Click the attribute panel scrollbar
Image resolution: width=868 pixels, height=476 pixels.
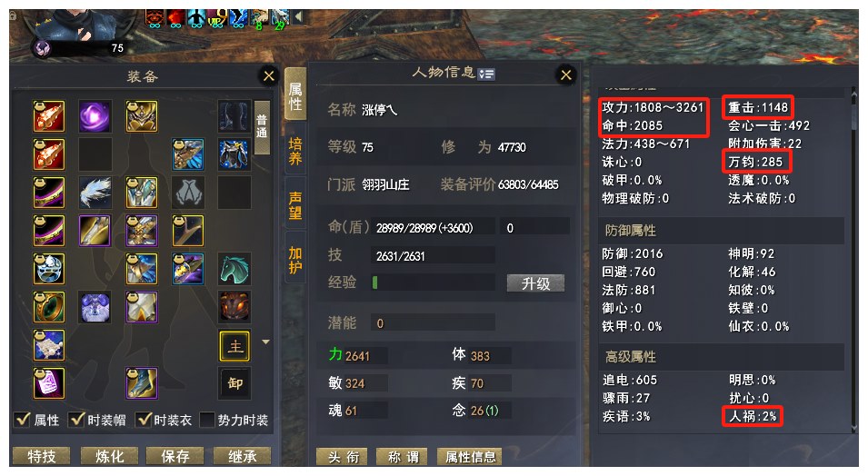[x=854, y=260]
